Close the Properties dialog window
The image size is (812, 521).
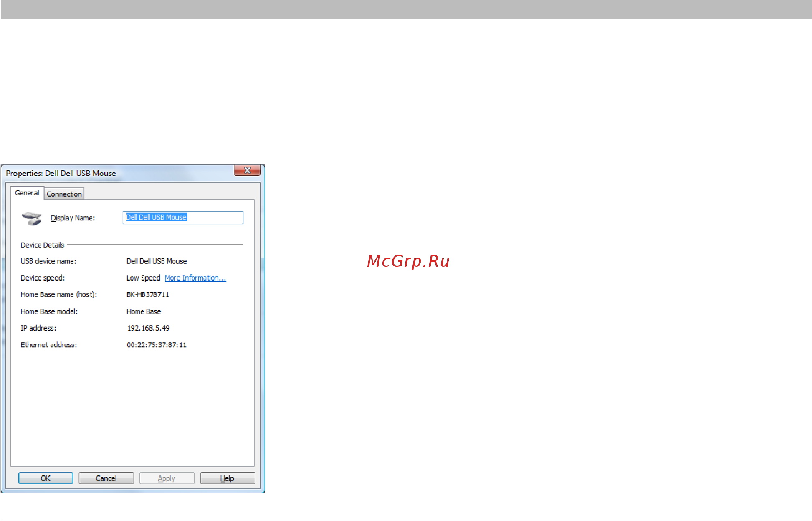coord(247,170)
